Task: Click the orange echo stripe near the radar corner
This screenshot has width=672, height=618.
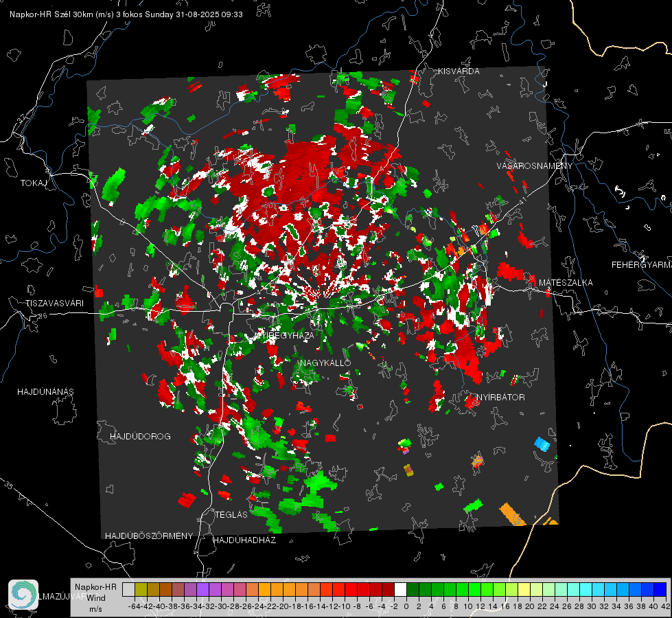Action: click(513, 514)
